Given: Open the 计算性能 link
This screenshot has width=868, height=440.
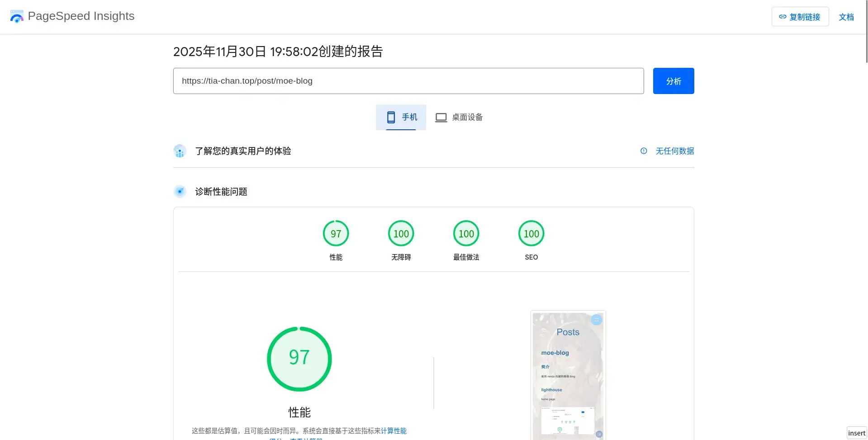Looking at the screenshot, I should [394, 431].
